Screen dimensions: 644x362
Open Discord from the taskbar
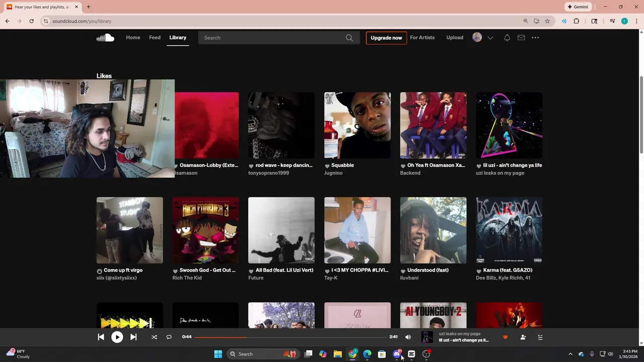(397, 354)
